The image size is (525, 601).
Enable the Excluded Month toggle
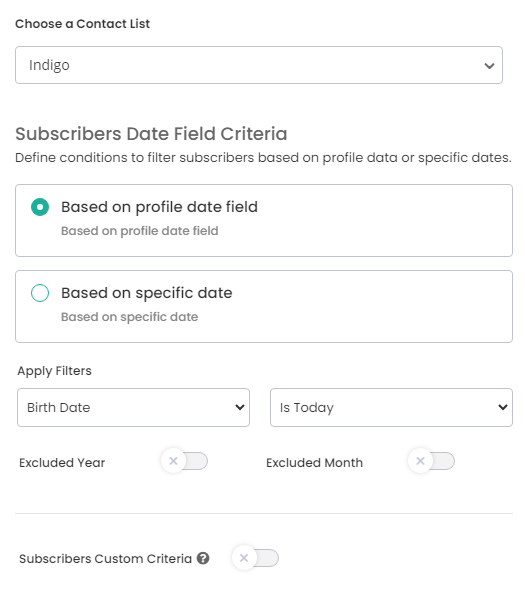(x=432, y=461)
